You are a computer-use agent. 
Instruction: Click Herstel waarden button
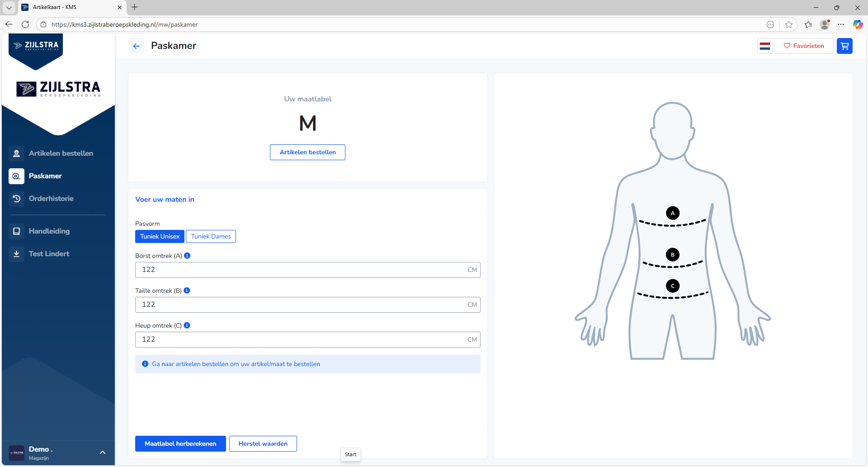263,443
